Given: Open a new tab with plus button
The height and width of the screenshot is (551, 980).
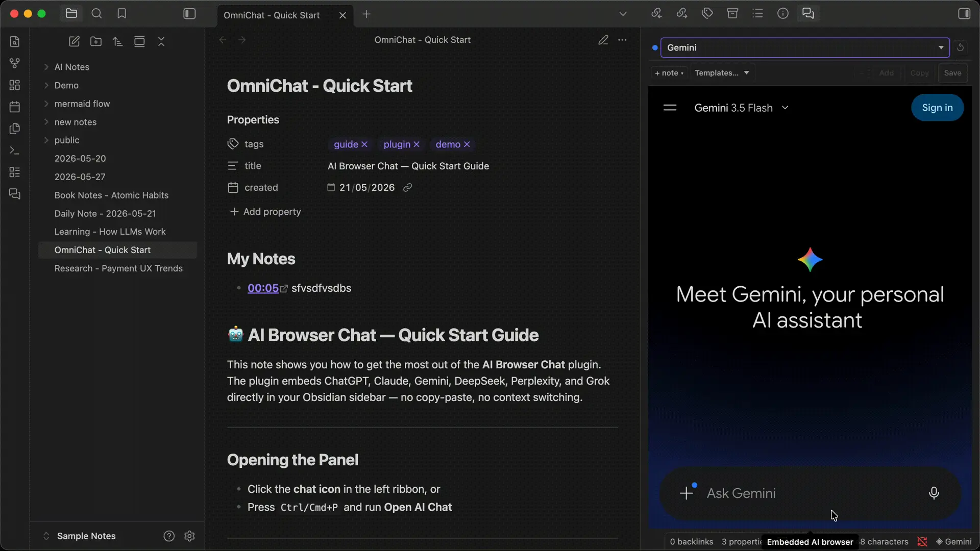Looking at the screenshot, I should click(366, 14).
